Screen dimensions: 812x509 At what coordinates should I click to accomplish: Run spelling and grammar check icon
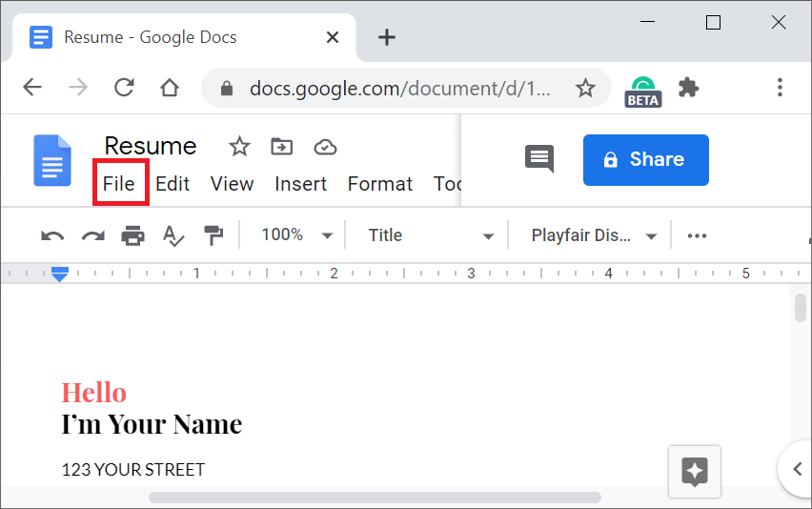(x=173, y=235)
